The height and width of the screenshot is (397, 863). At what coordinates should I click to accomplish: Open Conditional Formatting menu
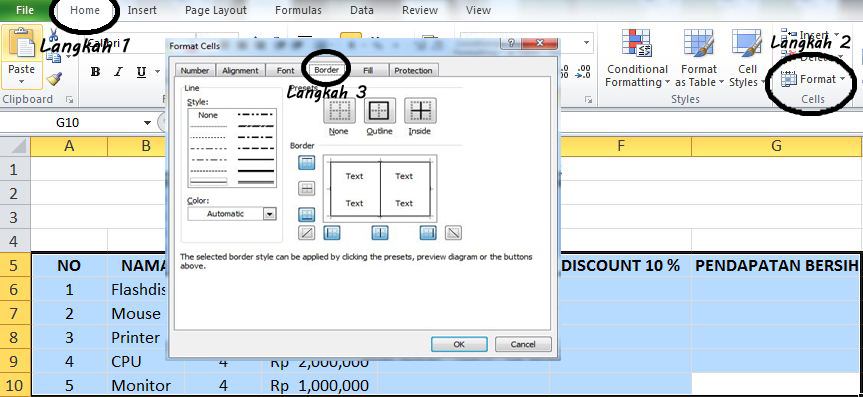(637, 58)
